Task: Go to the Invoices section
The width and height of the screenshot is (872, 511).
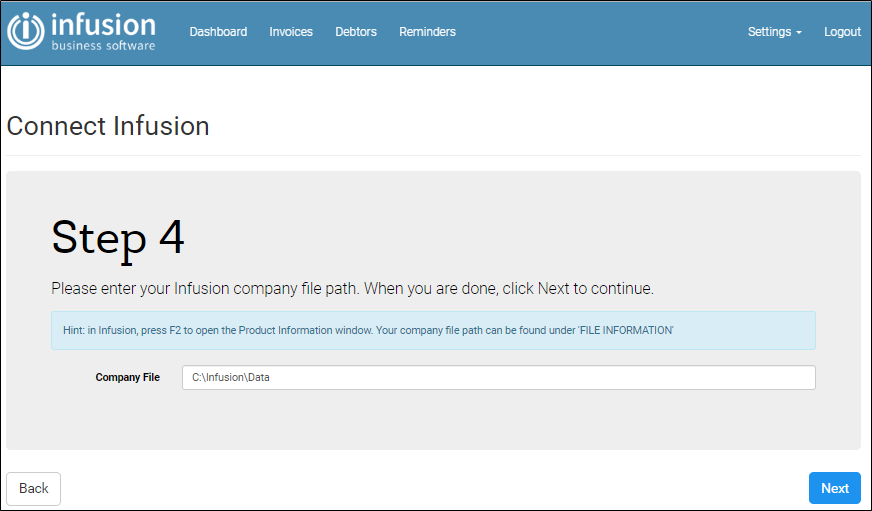Action: point(291,32)
